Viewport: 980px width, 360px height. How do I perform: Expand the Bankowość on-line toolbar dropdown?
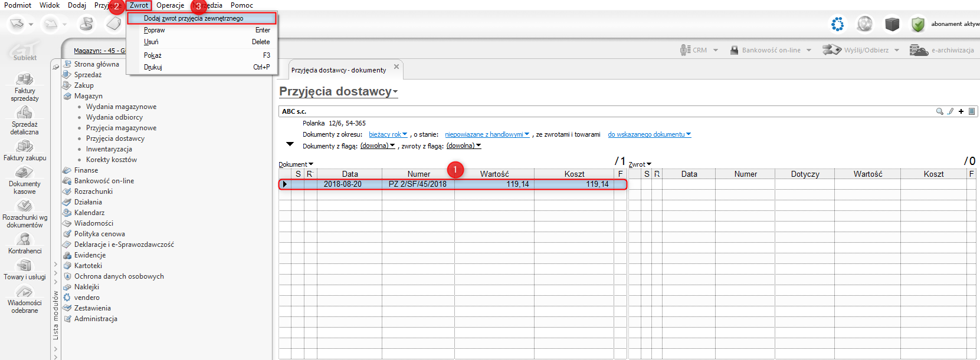click(x=809, y=51)
